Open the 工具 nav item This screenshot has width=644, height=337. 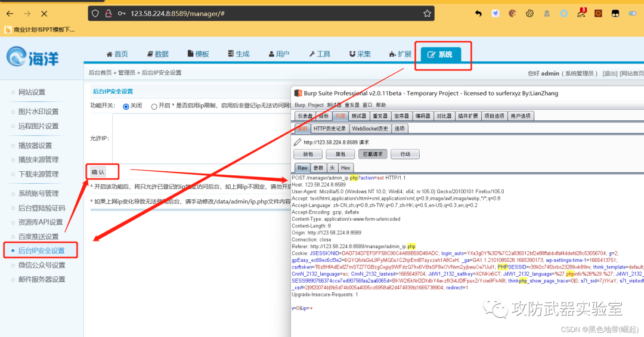coord(320,54)
